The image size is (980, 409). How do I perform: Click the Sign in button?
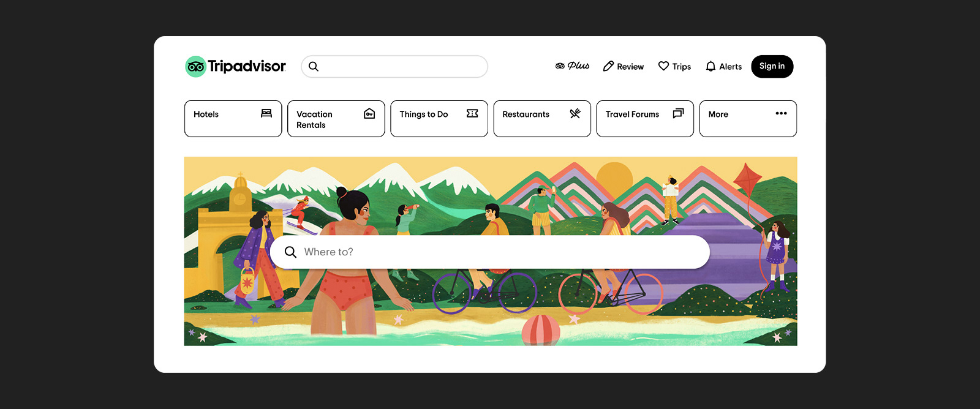click(772, 66)
